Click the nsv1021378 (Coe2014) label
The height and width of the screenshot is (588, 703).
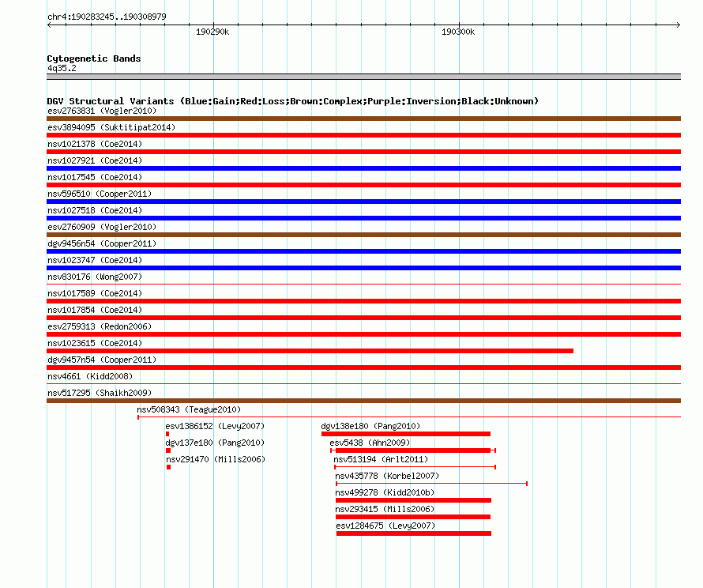pos(95,144)
